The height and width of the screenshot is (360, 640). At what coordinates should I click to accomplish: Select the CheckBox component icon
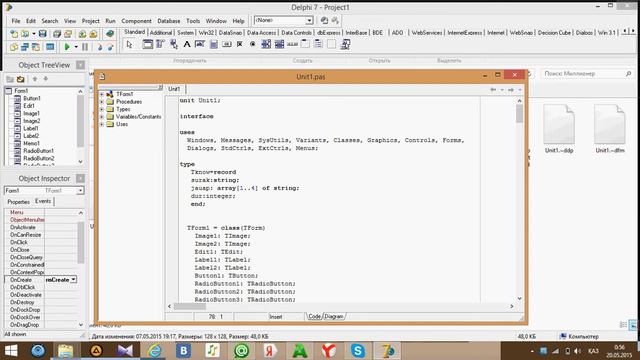(240, 44)
